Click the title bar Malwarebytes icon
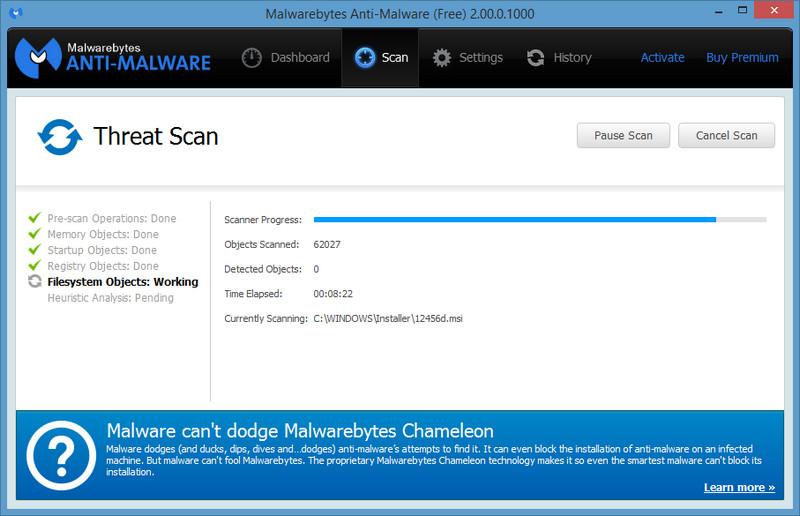 point(16,13)
